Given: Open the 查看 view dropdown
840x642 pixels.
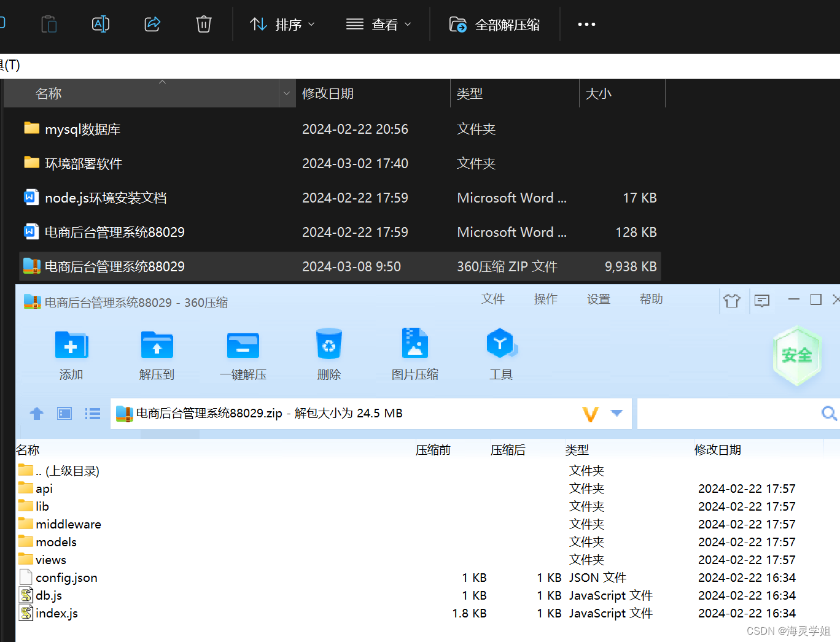Looking at the screenshot, I should pyautogui.click(x=379, y=24).
